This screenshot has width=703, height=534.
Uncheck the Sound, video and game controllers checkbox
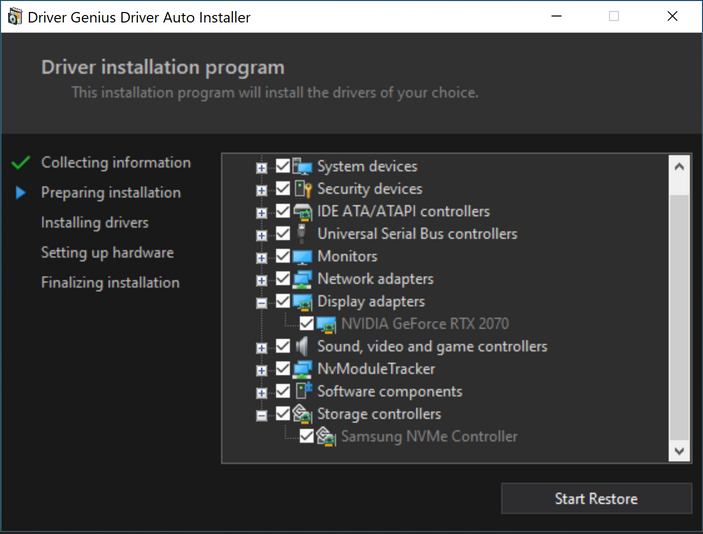pos(283,346)
